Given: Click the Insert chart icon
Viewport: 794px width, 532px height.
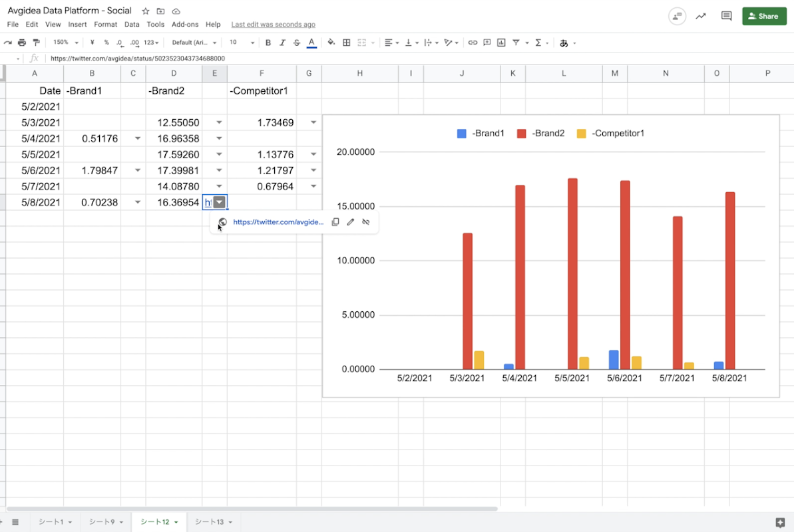Looking at the screenshot, I should point(501,43).
